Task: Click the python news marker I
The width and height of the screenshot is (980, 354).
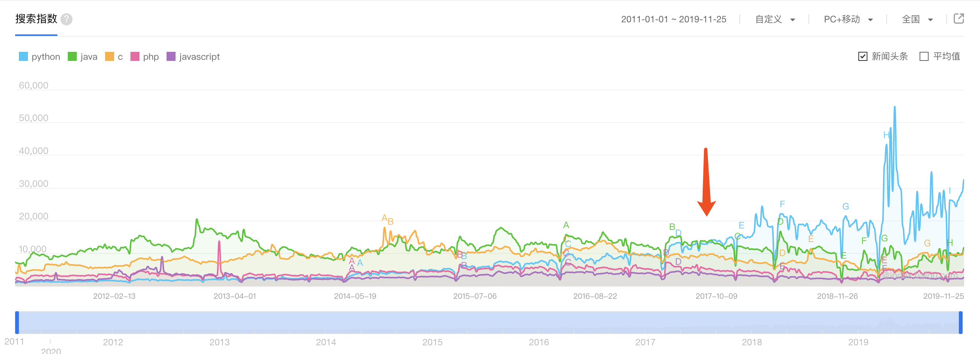Action: coord(949,190)
